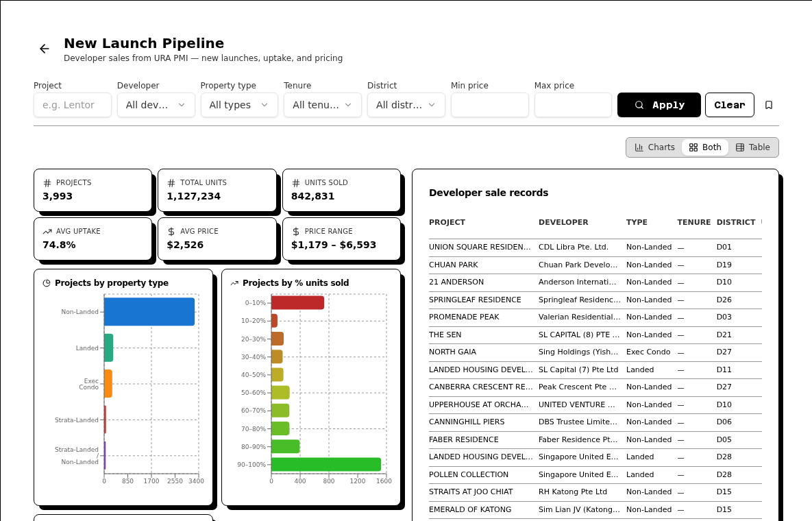Click the D05 district cell

724,439
